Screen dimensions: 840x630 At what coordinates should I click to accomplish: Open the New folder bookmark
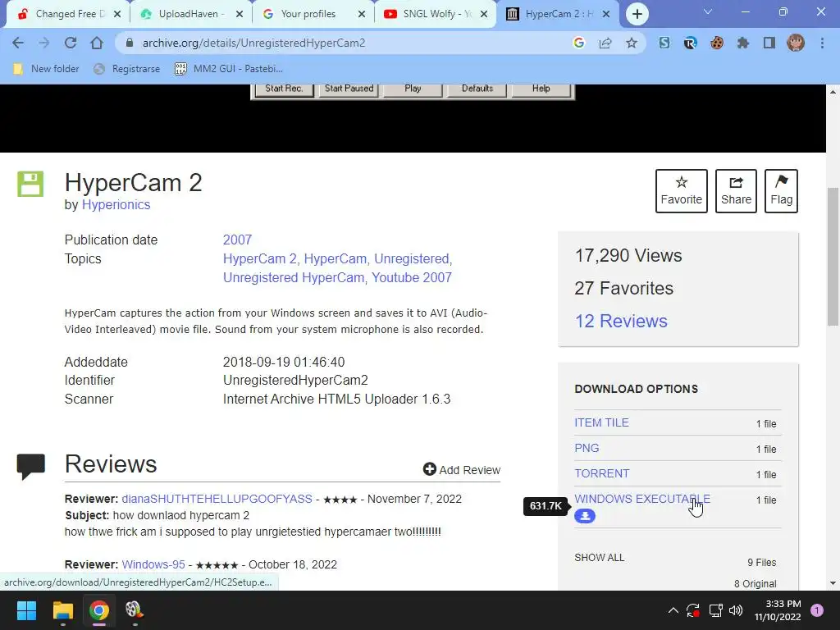click(x=46, y=69)
